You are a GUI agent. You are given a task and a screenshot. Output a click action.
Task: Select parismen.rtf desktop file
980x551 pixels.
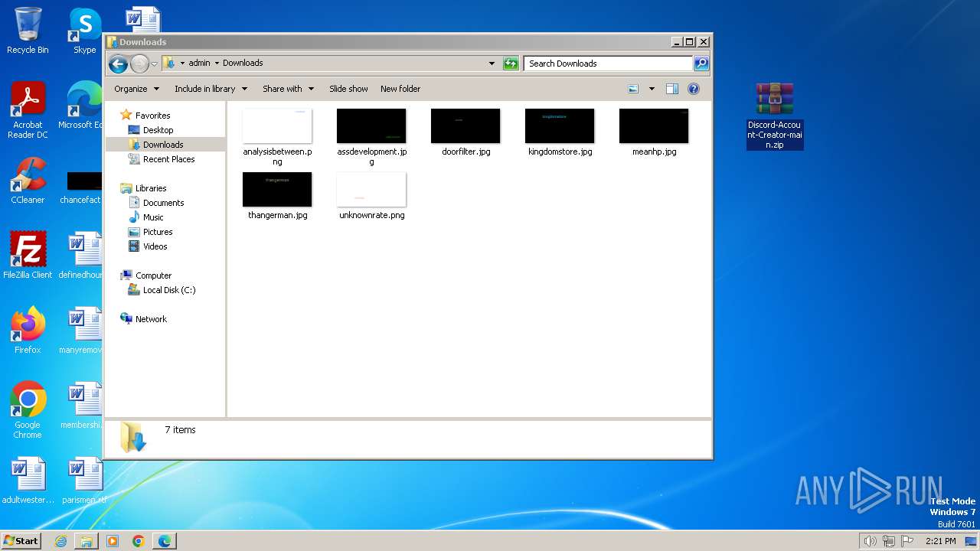(84, 481)
